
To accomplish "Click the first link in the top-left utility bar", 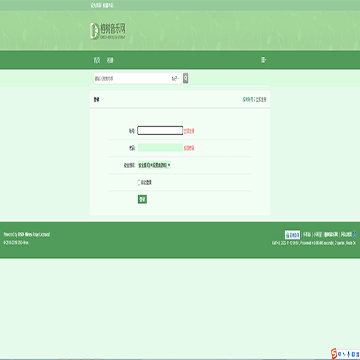I will point(96,5).
